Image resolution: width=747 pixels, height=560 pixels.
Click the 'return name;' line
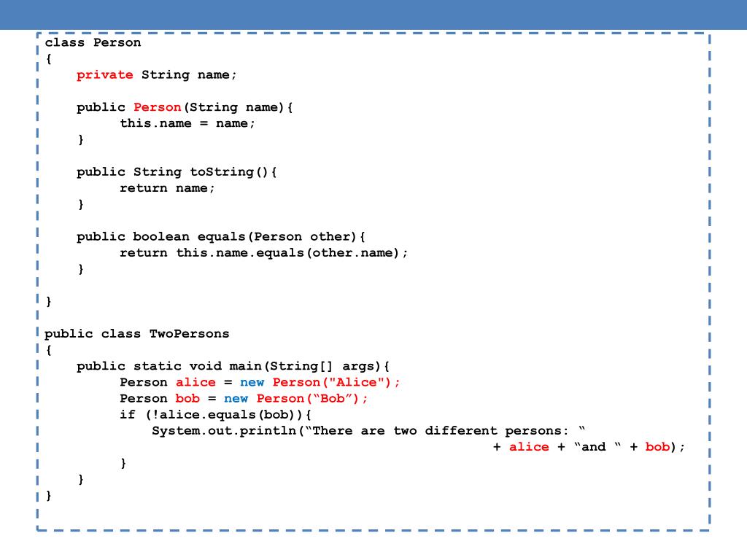point(167,188)
